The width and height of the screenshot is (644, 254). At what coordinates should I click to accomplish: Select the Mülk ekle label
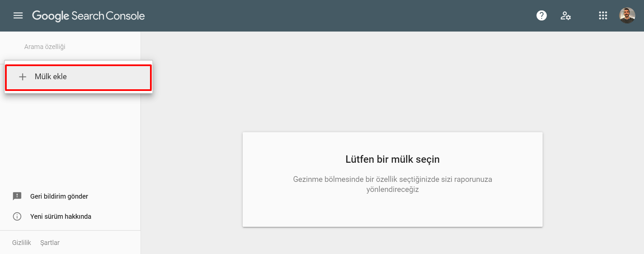51,77
